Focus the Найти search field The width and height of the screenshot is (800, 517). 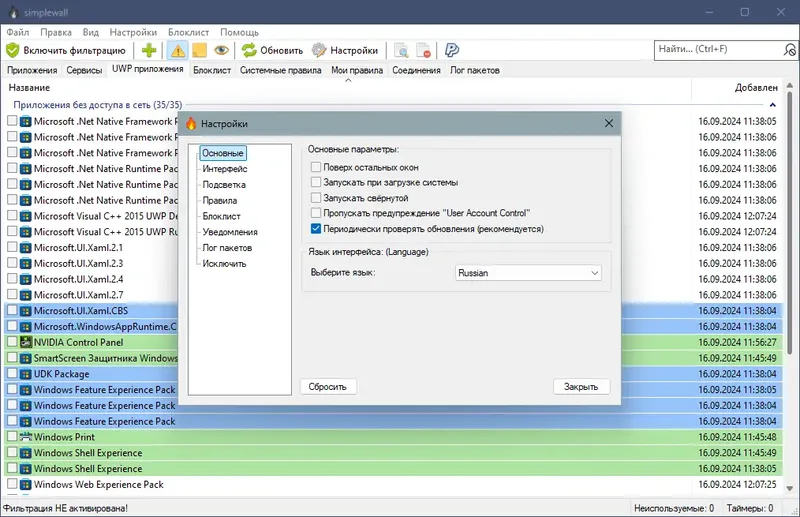[718, 50]
